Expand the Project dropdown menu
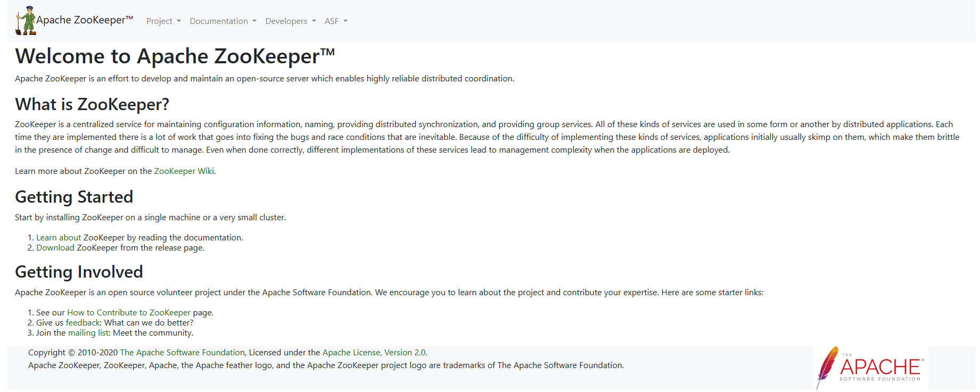Image resolution: width=980 pixels, height=392 pixels. [x=163, y=21]
